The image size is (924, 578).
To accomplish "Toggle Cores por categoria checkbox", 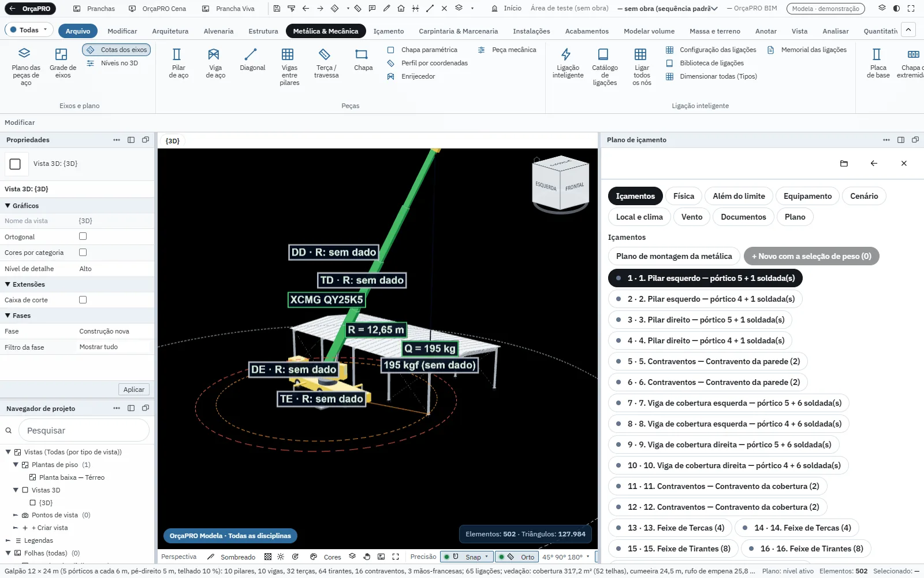I will (x=83, y=253).
